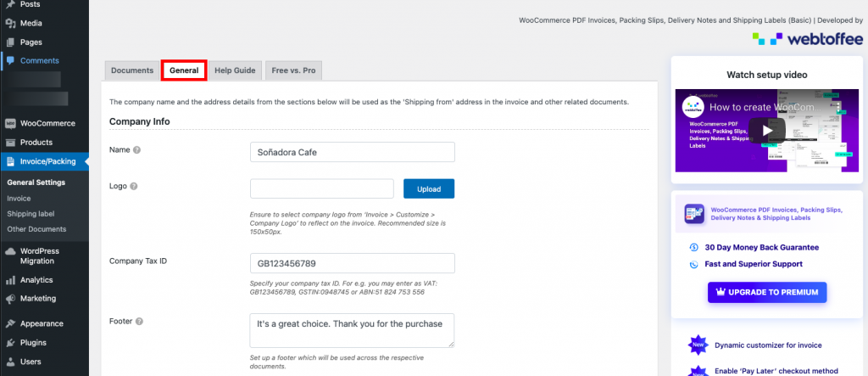The width and height of the screenshot is (868, 376).
Task: Select Shipping label submenu item
Action: tap(31, 214)
